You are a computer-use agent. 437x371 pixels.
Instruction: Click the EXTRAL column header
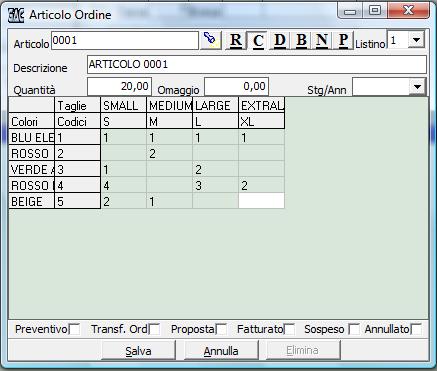262,105
